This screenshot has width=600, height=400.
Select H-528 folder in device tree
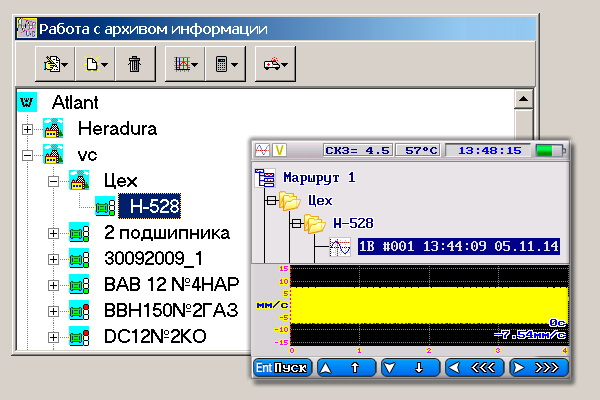pos(353,224)
